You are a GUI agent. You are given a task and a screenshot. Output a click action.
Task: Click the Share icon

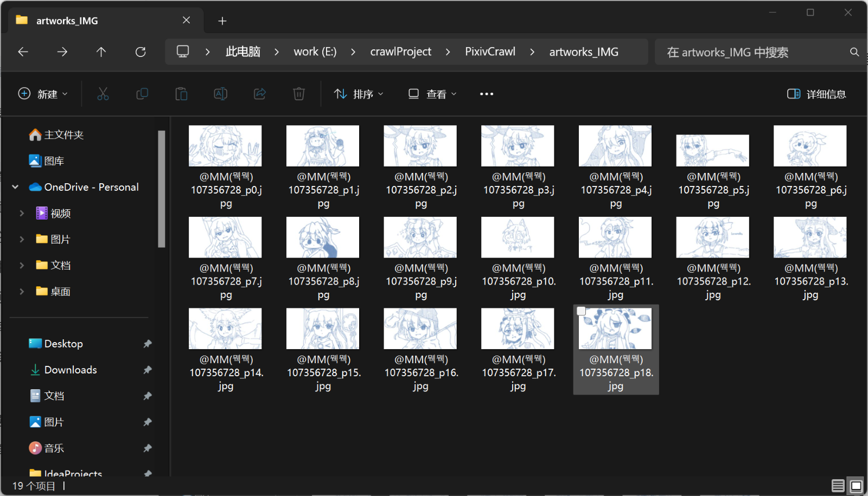click(x=260, y=94)
